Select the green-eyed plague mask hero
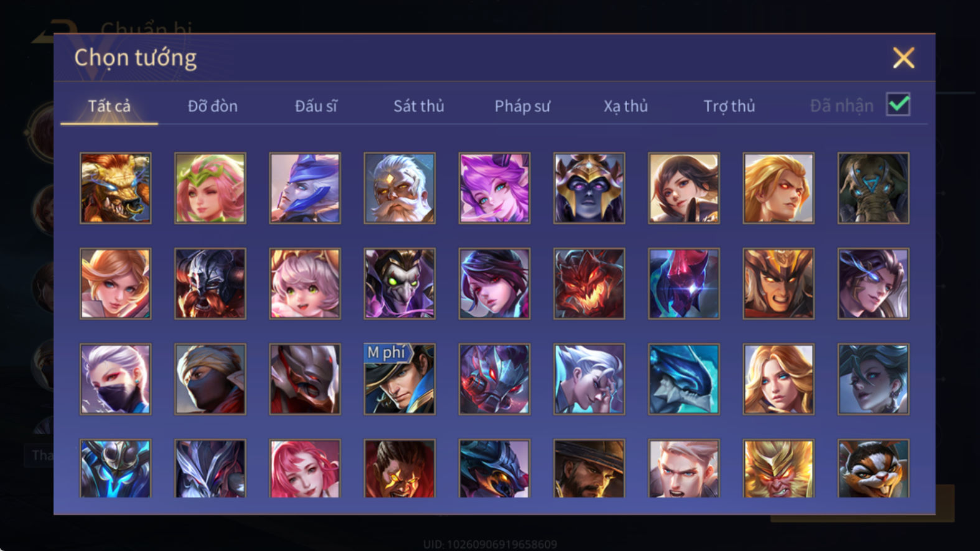Image resolution: width=980 pixels, height=551 pixels. 399,284
